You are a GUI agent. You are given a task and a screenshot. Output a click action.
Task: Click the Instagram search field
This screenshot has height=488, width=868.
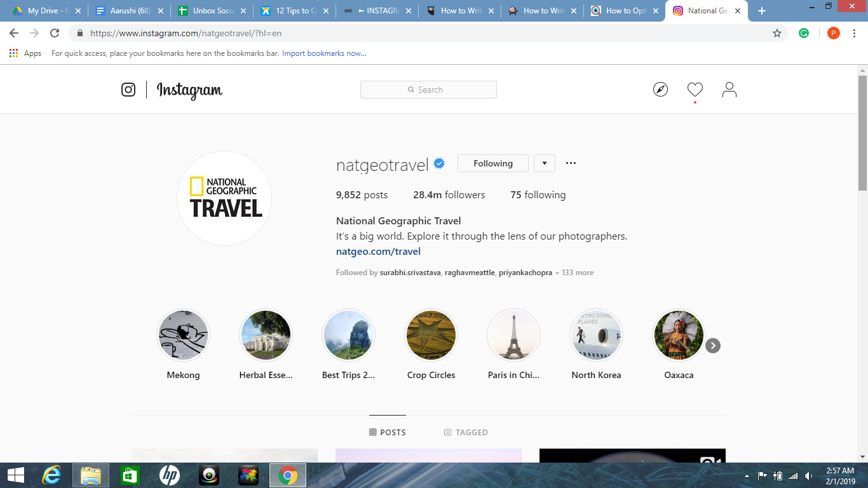[x=428, y=90]
